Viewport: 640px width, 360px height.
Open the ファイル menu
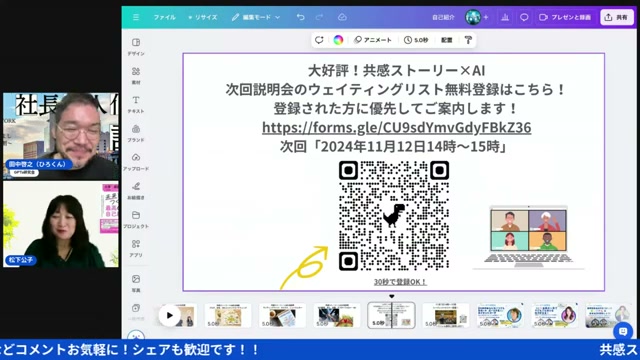point(164,17)
